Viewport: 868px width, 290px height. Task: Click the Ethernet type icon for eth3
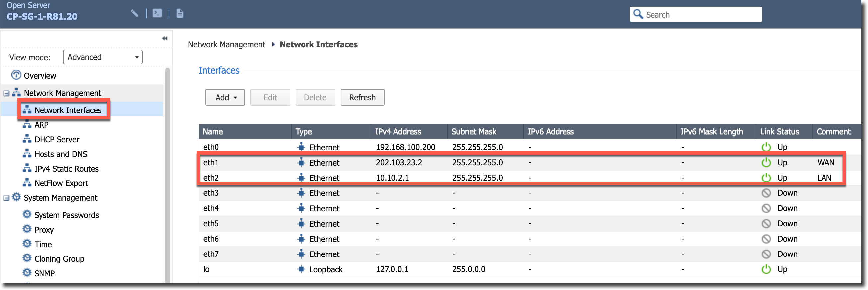point(301,193)
